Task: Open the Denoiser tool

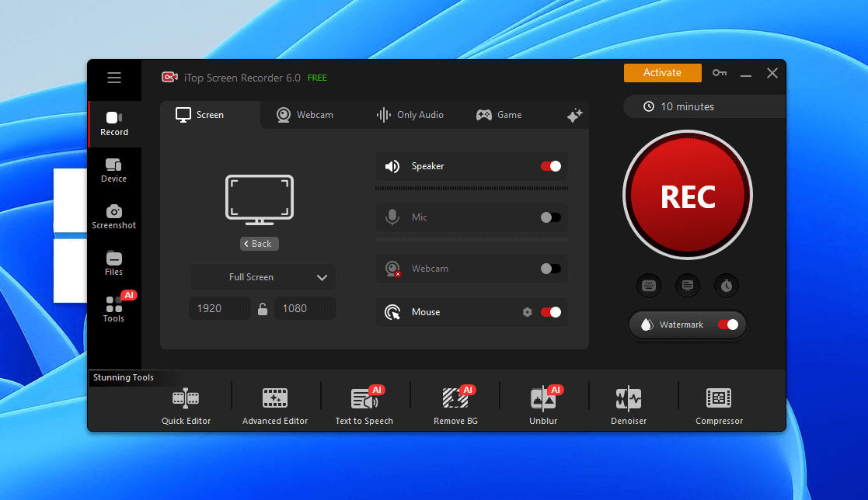Action: [629, 407]
